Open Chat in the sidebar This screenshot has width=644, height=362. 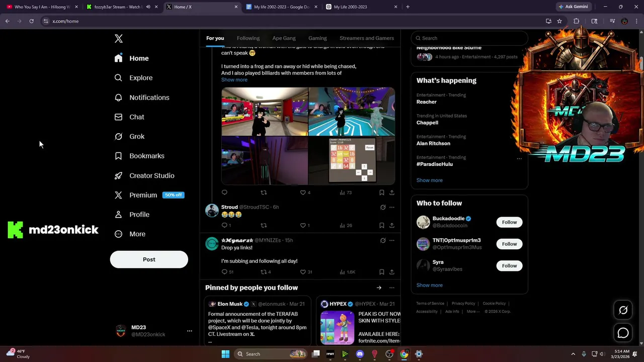coord(129,117)
